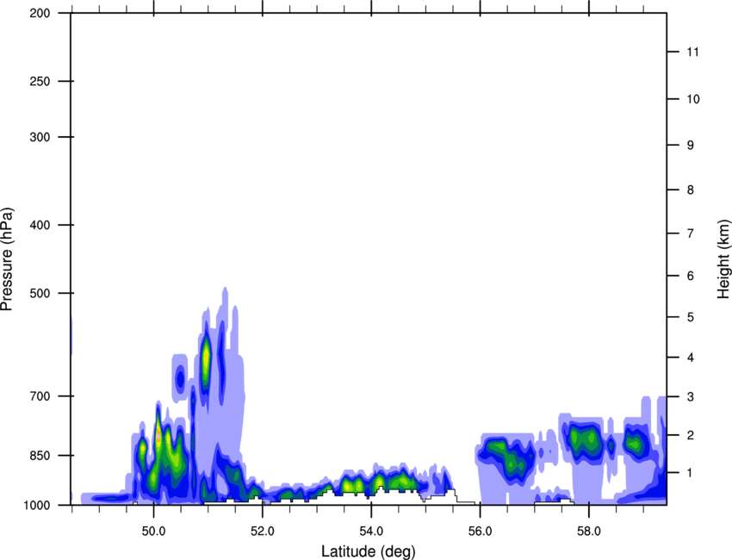
Task: Click the 400 pressure tick label
Action: coord(39,226)
